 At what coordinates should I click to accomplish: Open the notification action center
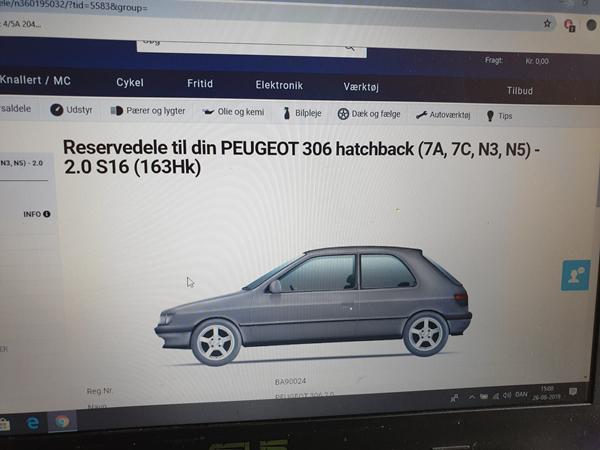(x=573, y=391)
